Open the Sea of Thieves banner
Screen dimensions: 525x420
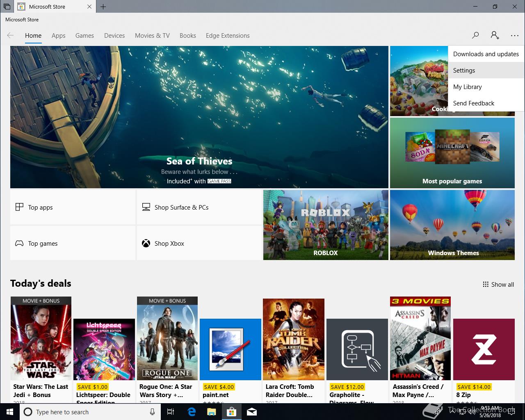(x=199, y=117)
